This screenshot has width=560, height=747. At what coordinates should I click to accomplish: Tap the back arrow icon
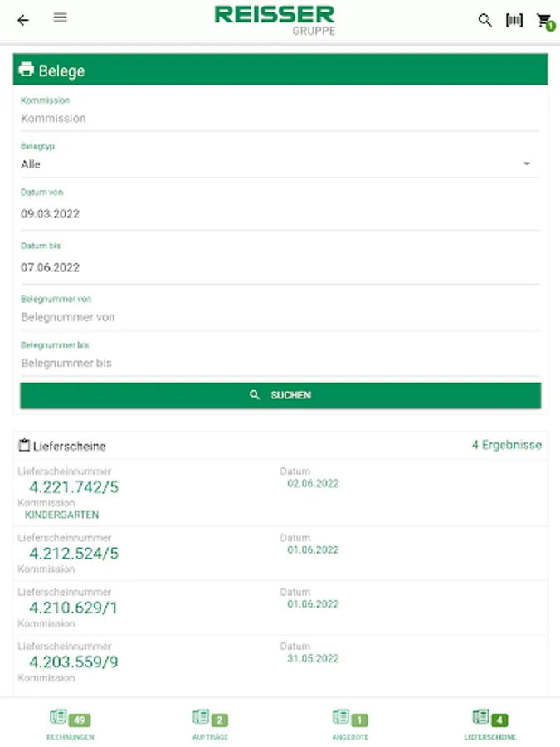pyautogui.click(x=23, y=20)
